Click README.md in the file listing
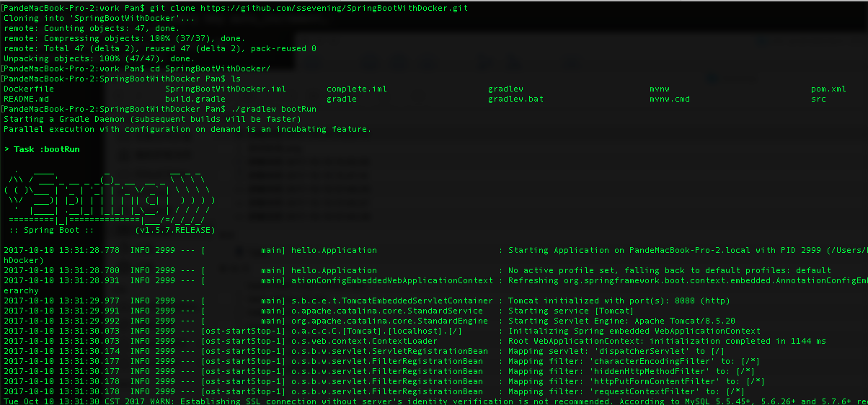 pyautogui.click(x=27, y=99)
